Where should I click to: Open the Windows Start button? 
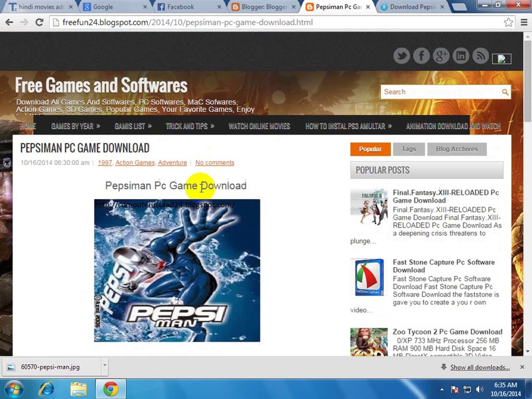point(14,389)
